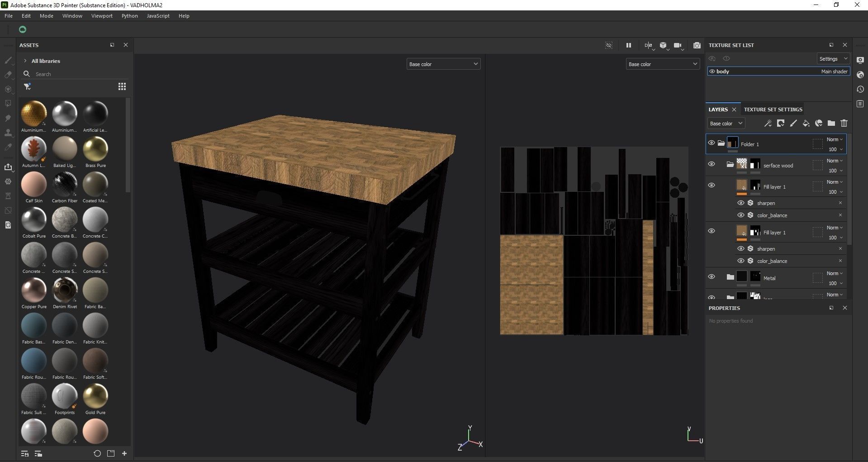Image resolution: width=868 pixels, height=462 pixels.
Task: Remove first sharpen effect with x
Action: tap(840, 203)
